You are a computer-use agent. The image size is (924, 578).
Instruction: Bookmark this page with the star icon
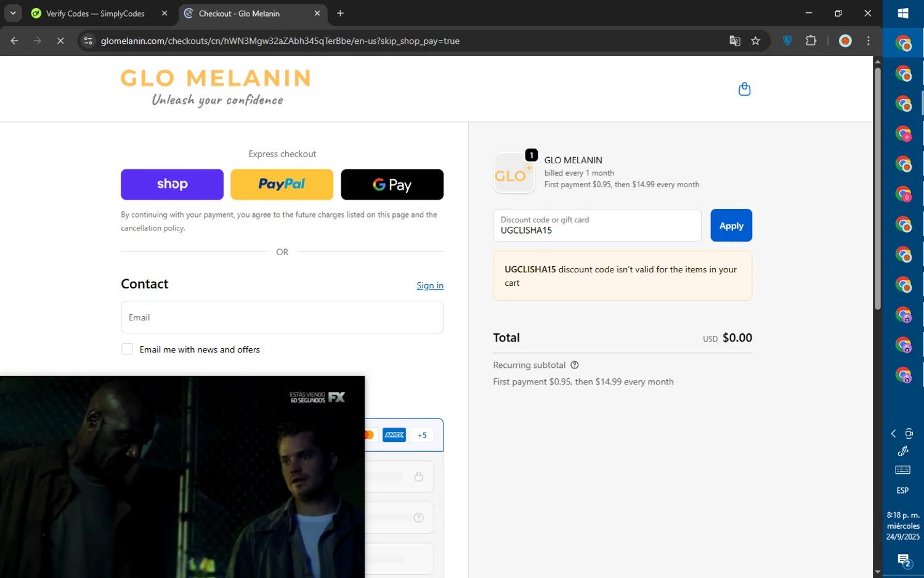point(756,41)
